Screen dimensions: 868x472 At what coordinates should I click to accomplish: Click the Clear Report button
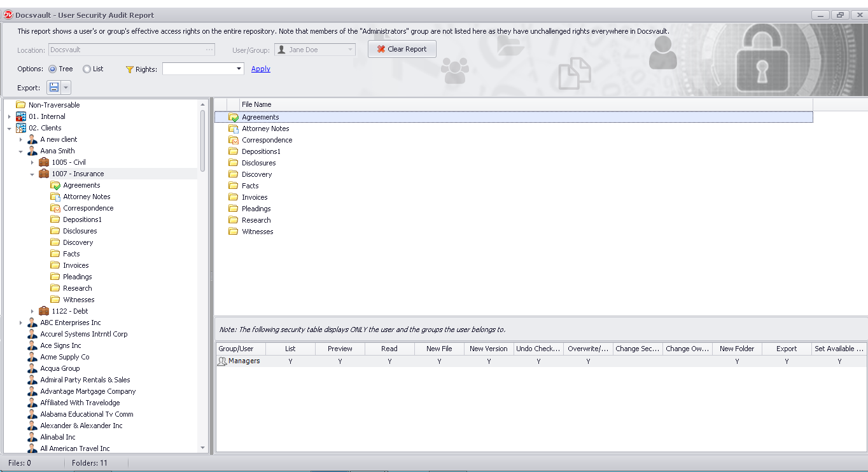(x=402, y=49)
